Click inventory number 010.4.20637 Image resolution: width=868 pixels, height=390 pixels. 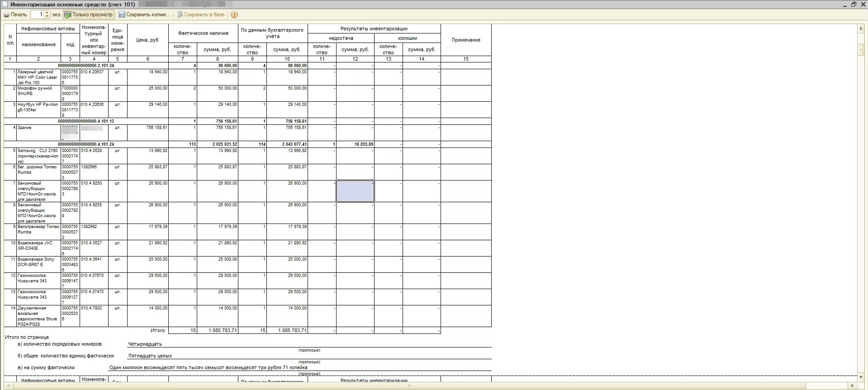tap(92, 72)
